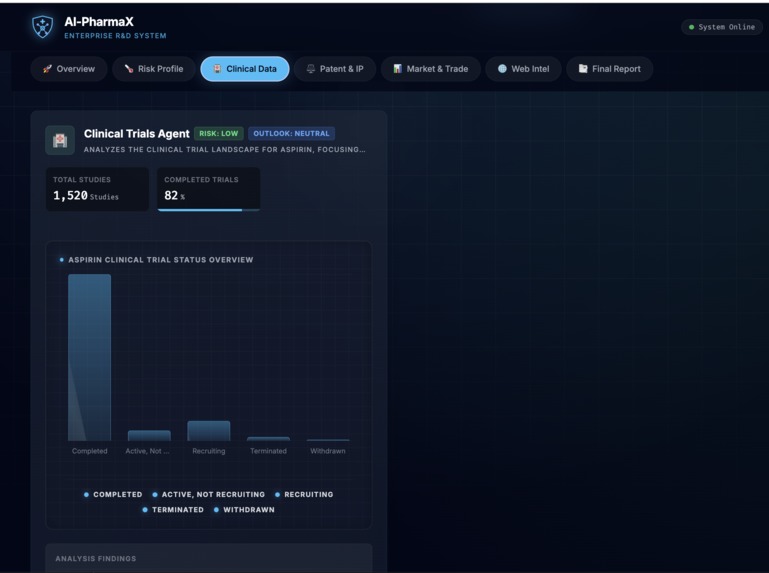This screenshot has width=769, height=573.
Task: Click the 'AI-PharmaX' title text
Action: coord(99,22)
